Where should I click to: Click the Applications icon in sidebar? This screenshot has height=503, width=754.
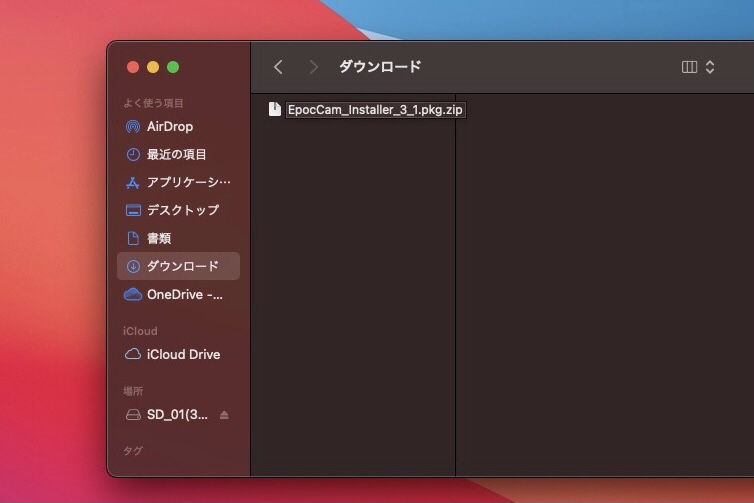tap(133, 183)
